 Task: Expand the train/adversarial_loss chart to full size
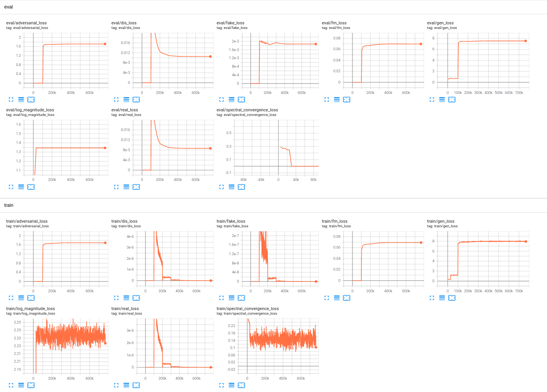point(11,298)
